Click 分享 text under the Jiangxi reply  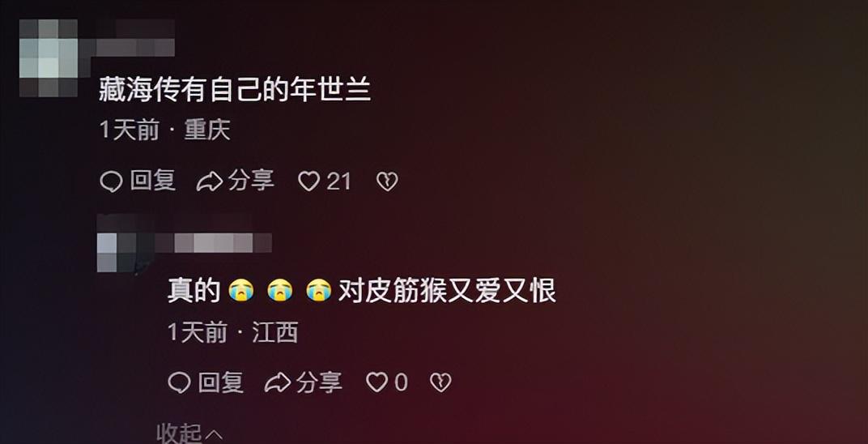pyautogui.click(x=319, y=382)
